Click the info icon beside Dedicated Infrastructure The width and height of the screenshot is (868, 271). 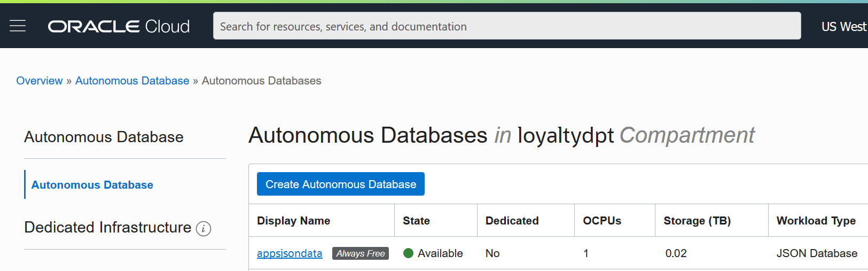204,229
